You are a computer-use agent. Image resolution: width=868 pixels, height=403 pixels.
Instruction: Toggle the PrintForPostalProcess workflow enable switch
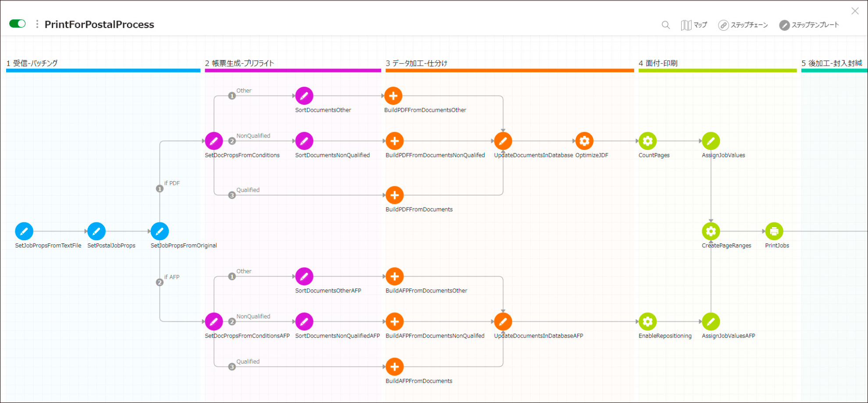(18, 24)
